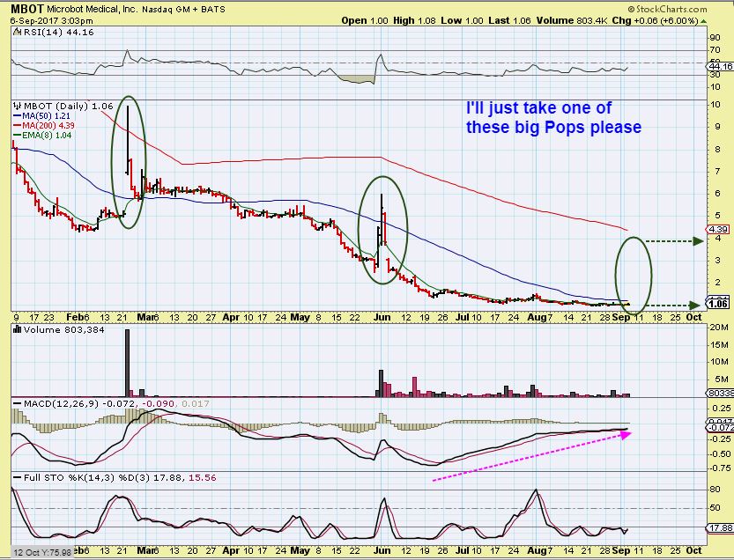Click the 12 Oct Y:75.98 cursor readout
This screenshot has width=734, height=560.
click(42, 552)
